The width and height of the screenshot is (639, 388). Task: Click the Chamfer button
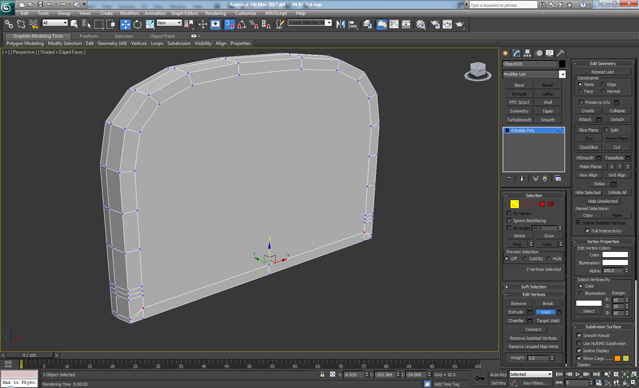(x=516, y=321)
